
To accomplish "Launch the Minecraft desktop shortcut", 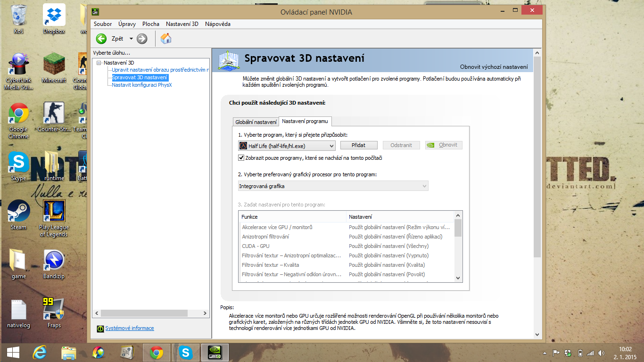I will point(54,68).
